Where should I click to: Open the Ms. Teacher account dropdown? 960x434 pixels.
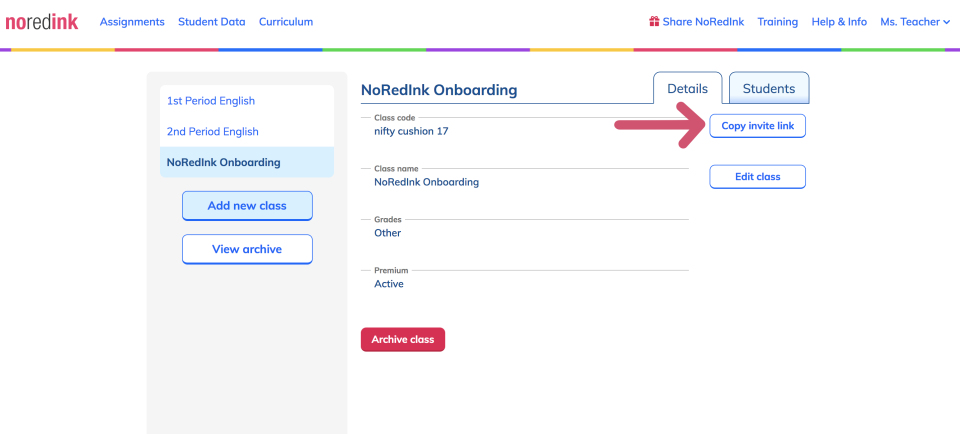click(x=914, y=22)
